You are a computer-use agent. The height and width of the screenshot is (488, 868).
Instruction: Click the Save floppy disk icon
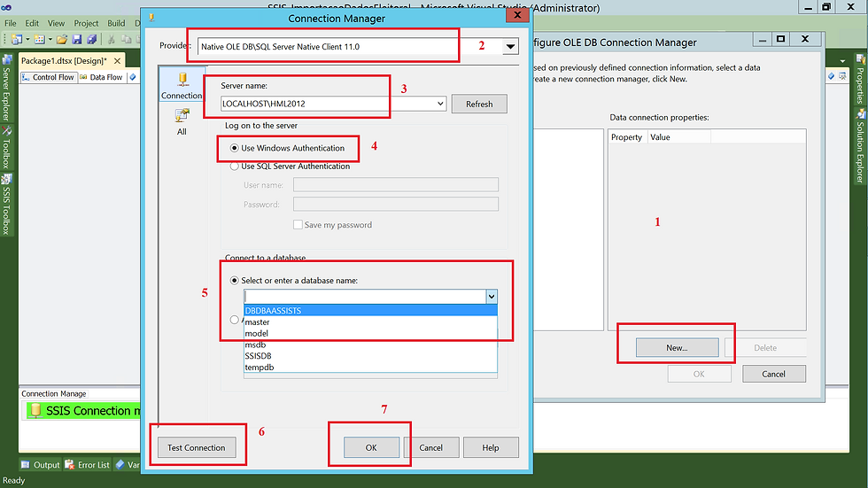tap(77, 39)
